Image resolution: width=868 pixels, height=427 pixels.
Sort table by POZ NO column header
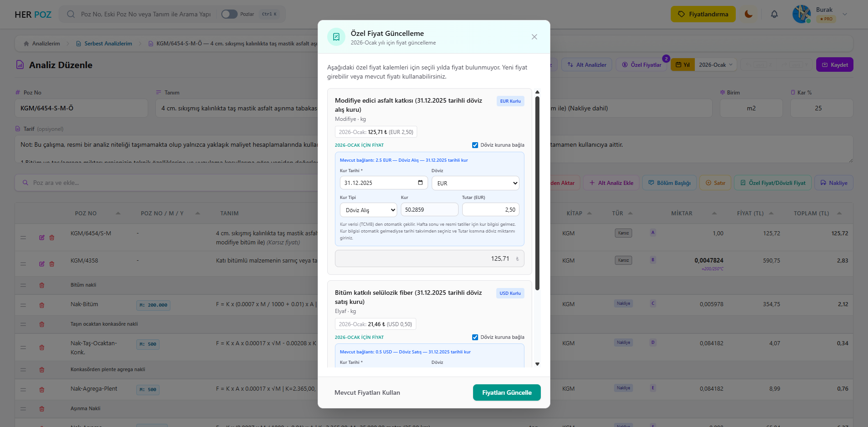click(86, 213)
